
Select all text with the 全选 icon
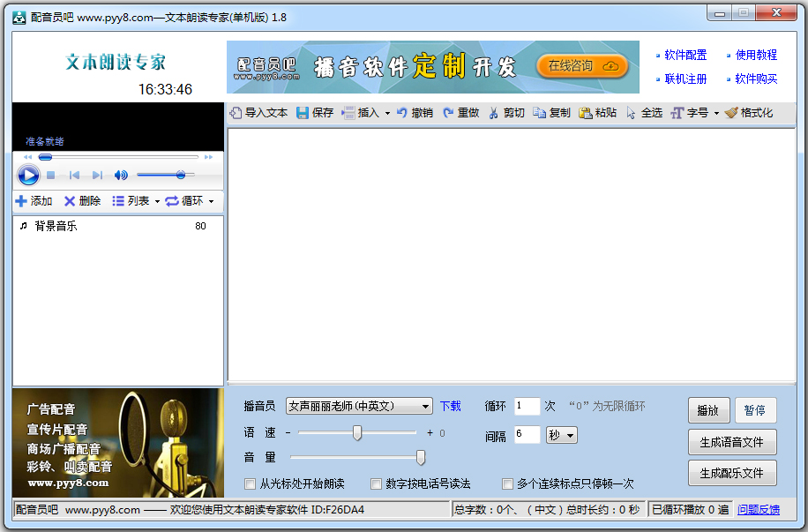(x=632, y=113)
